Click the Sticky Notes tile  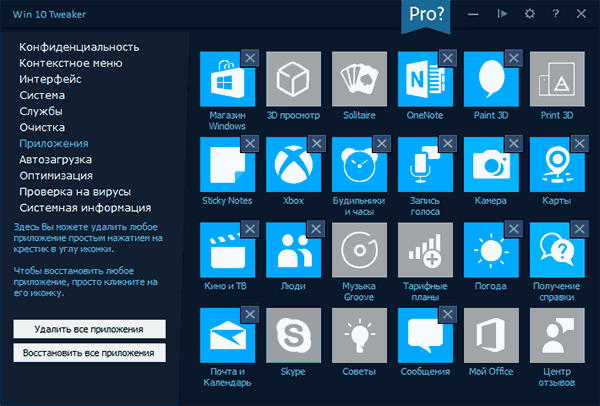coord(227,165)
